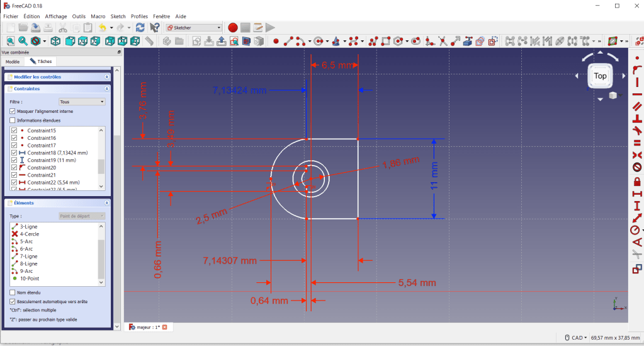This screenshot has width=644, height=346.
Task: Select the measure distance ruler icon
Action: 149,42
